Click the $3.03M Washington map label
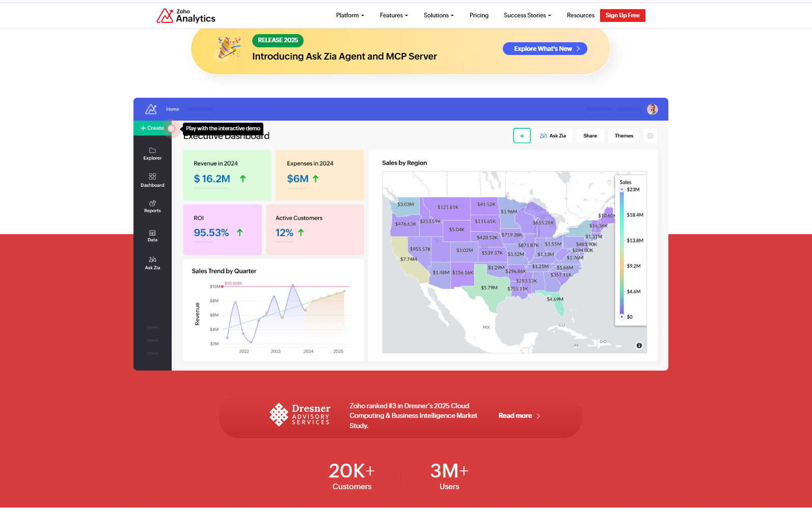 coord(405,204)
